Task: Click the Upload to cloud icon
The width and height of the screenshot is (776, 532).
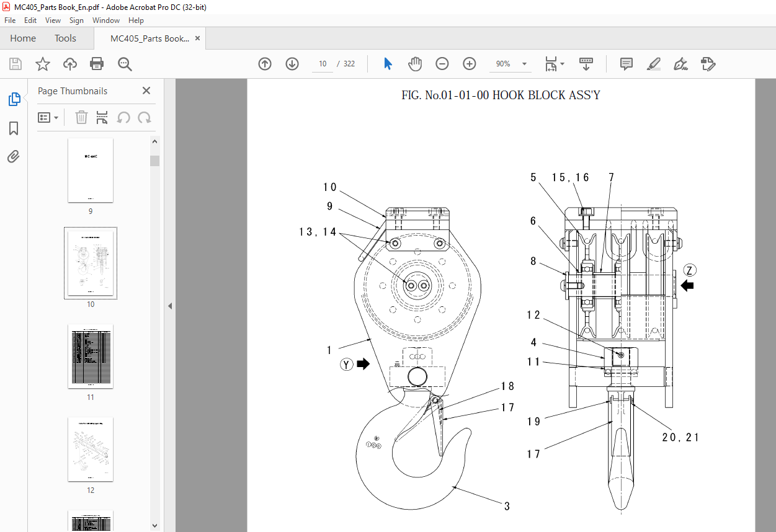Action: [x=70, y=64]
